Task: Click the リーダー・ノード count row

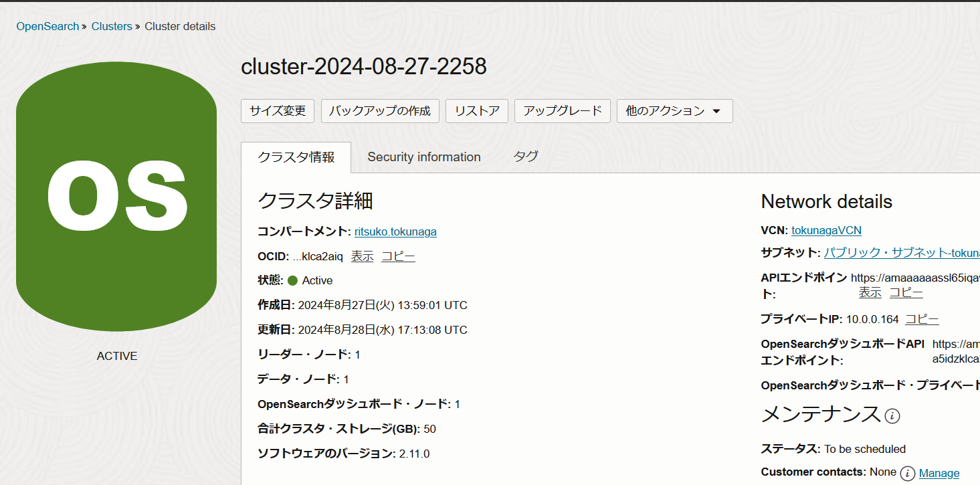Action: pyautogui.click(x=309, y=355)
